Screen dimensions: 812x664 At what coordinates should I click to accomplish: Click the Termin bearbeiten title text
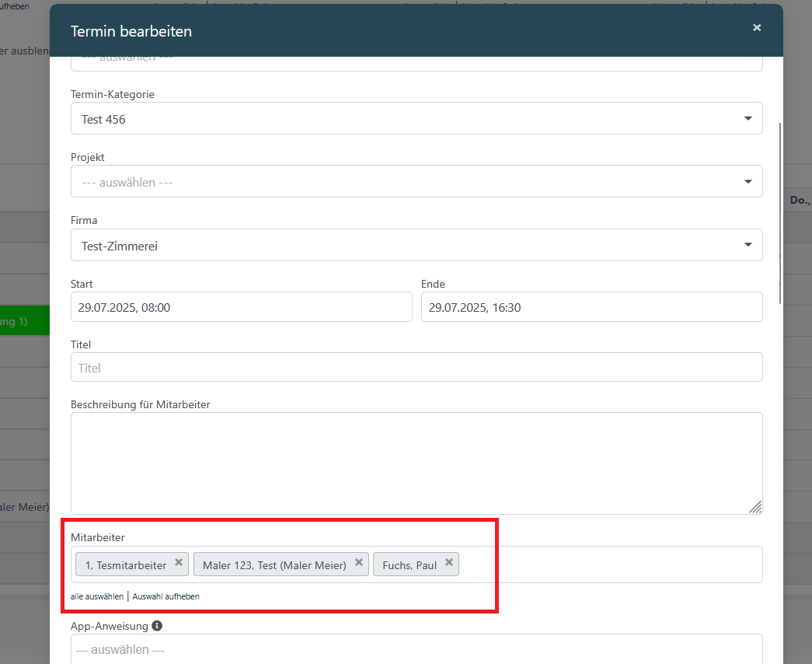pos(131,32)
